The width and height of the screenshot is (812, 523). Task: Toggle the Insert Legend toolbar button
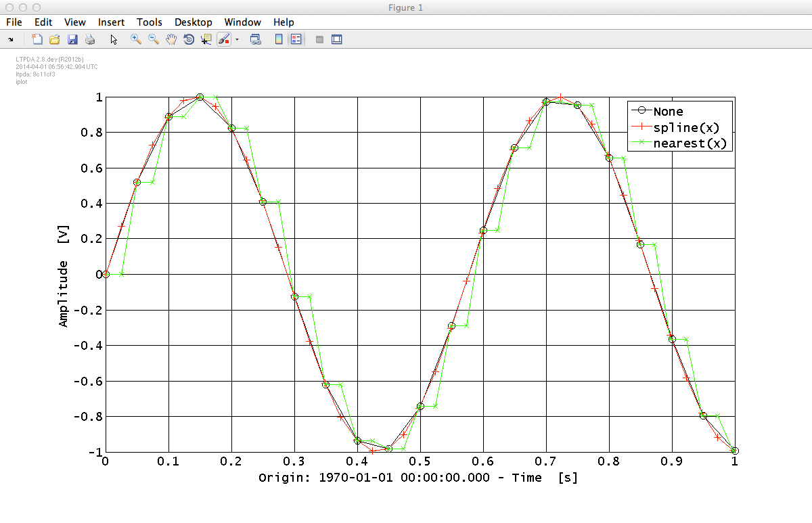(296, 40)
